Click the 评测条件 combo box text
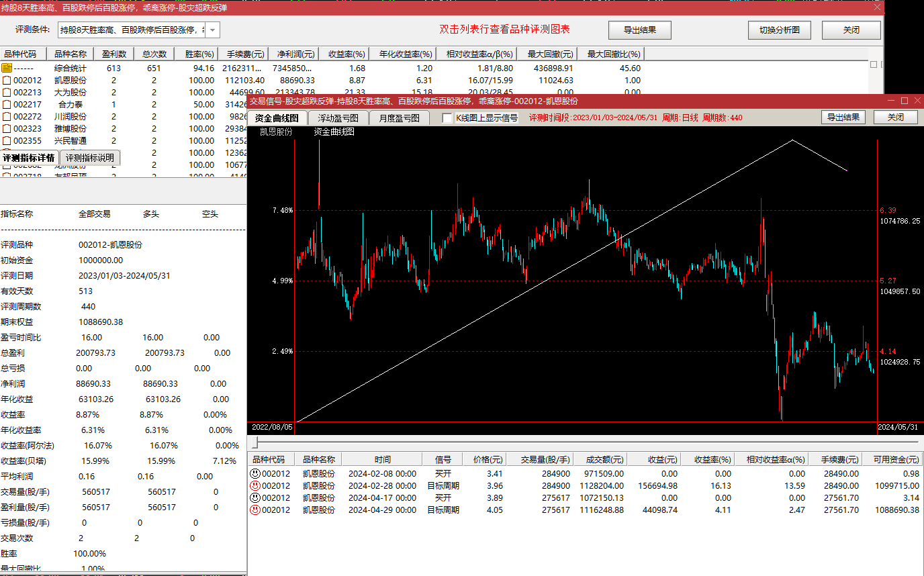This screenshot has height=576, width=924. coord(131,30)
